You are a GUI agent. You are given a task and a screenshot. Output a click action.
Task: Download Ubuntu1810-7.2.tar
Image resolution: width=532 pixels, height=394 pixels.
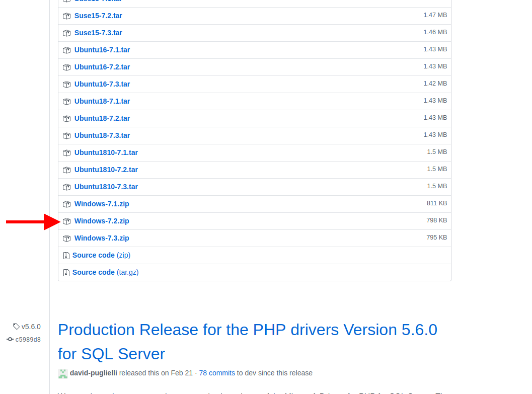click(106, 170)
